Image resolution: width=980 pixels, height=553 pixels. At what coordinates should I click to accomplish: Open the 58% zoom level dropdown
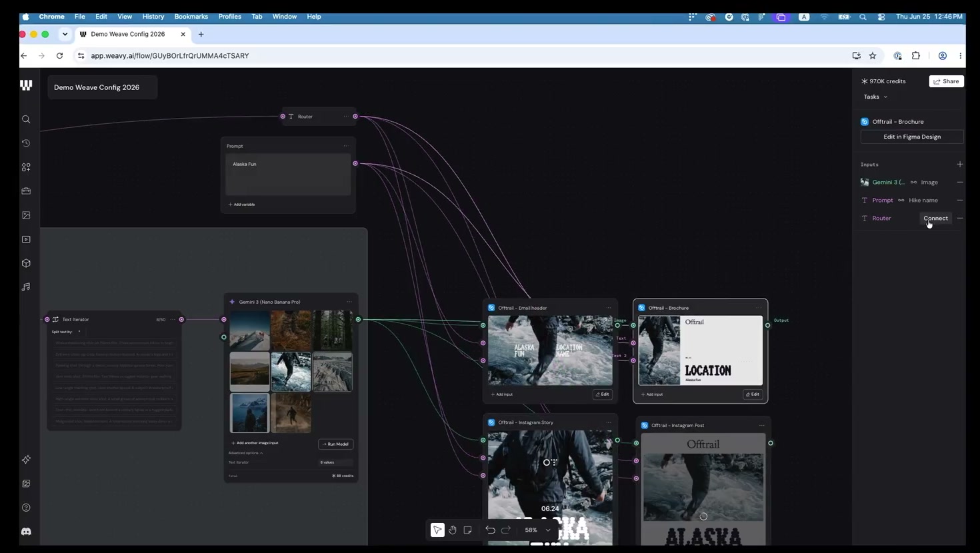tap(537, 530)
